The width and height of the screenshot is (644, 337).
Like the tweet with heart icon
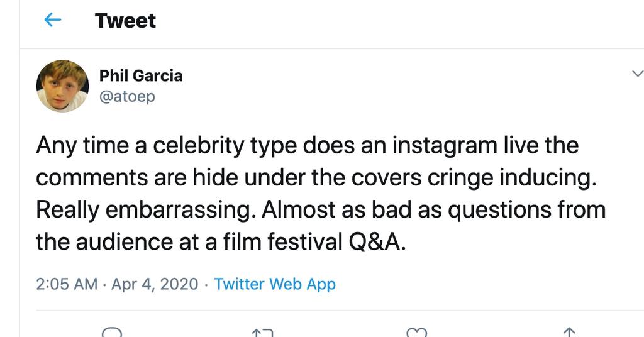point(417,333)
